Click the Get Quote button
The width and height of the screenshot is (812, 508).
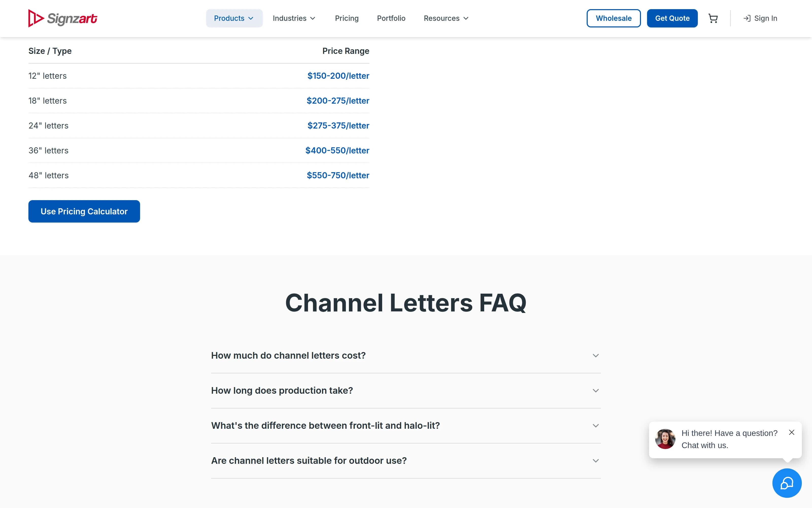pyautogui.click(x=672, y=18)
